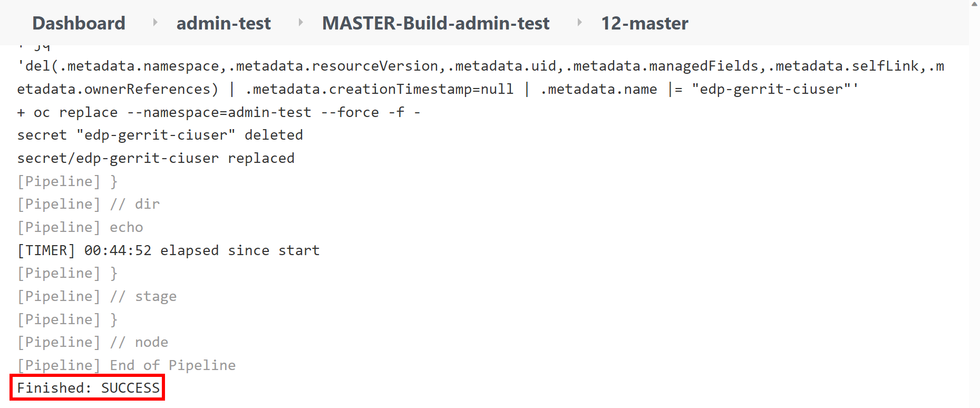Go to the admin-test breadcrumb
The image size is (980, 408).
click(224, 23)
